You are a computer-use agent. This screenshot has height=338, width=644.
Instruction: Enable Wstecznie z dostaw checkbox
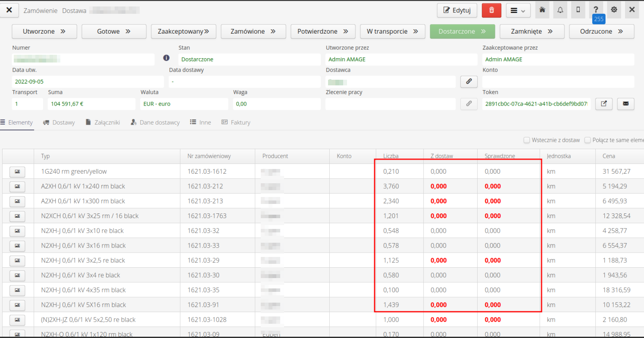click(526, 140)
